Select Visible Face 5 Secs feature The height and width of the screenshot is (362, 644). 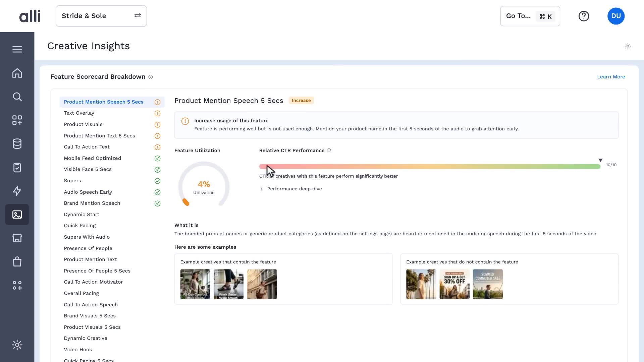[88, 169]
